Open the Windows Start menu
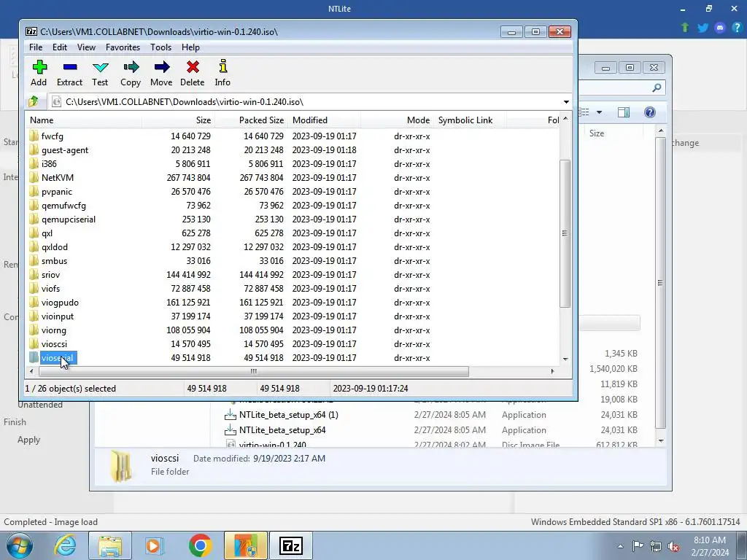Viewport: 747px width, 560px height. tap(19, 545)
